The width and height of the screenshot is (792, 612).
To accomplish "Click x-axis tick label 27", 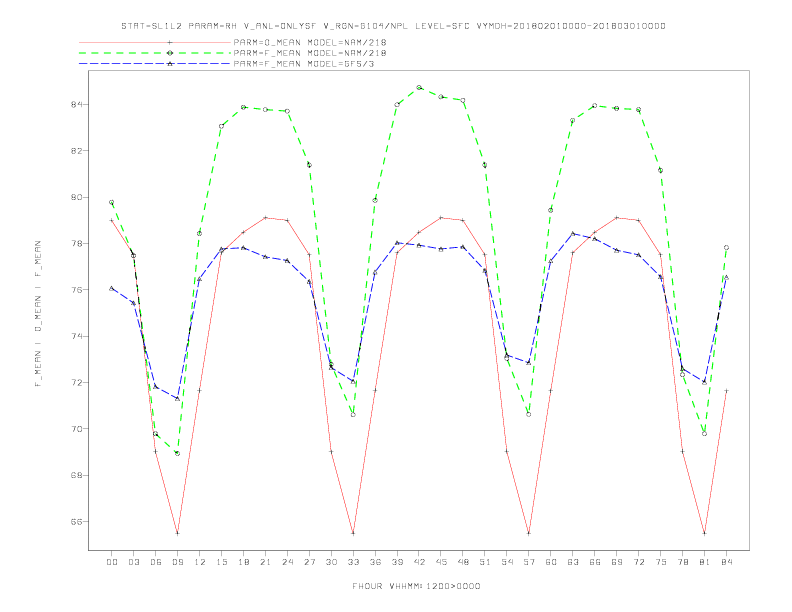I will tap(309, 562).
